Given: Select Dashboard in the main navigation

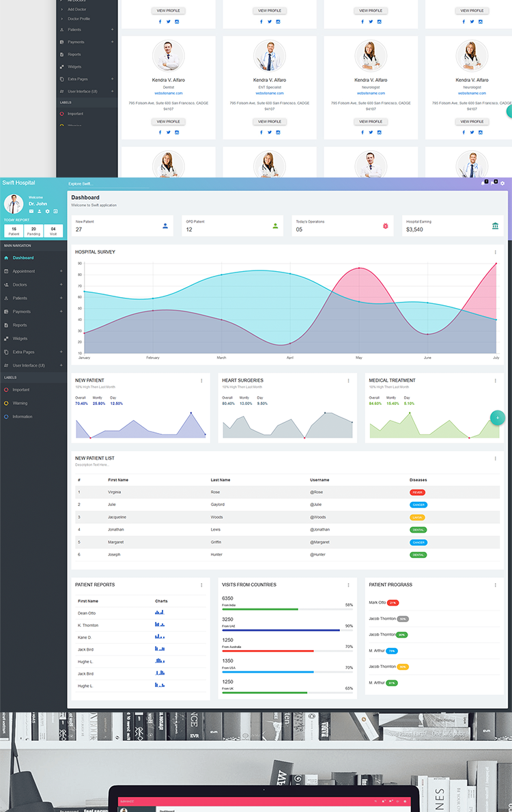Looking at the screenshot, I should 23,257.
